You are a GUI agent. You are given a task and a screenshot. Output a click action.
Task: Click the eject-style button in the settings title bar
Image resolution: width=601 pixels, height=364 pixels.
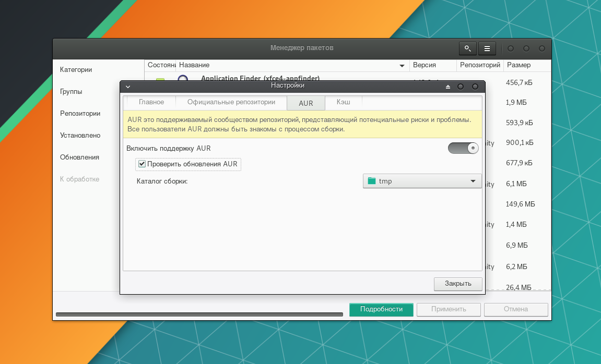[x=447, y=87]
